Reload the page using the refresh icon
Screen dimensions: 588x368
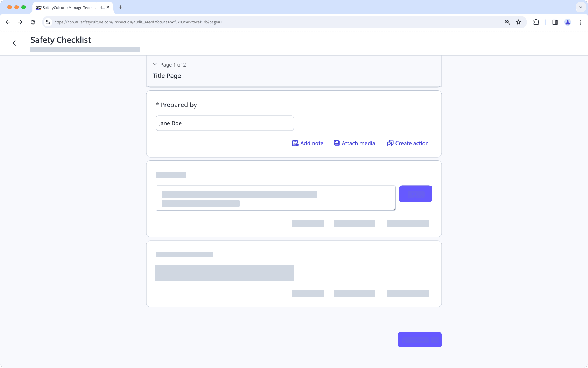33,22
